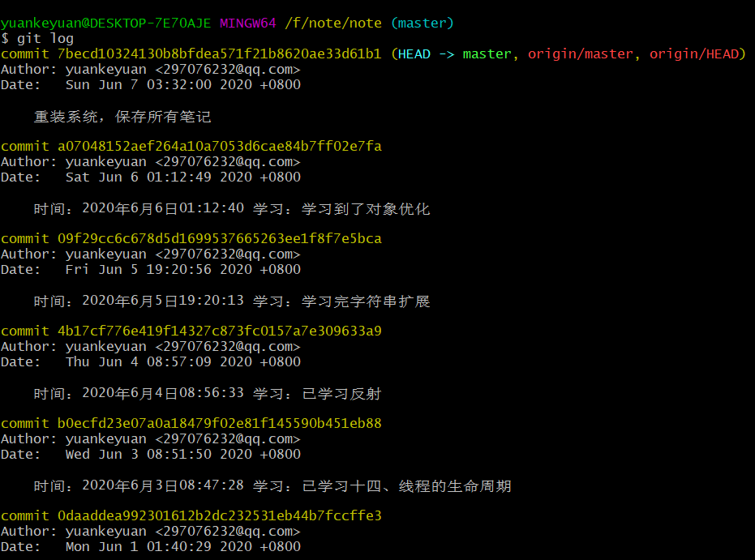
Task: Click the origin/master ref label
Action: (x=580, y=53)
